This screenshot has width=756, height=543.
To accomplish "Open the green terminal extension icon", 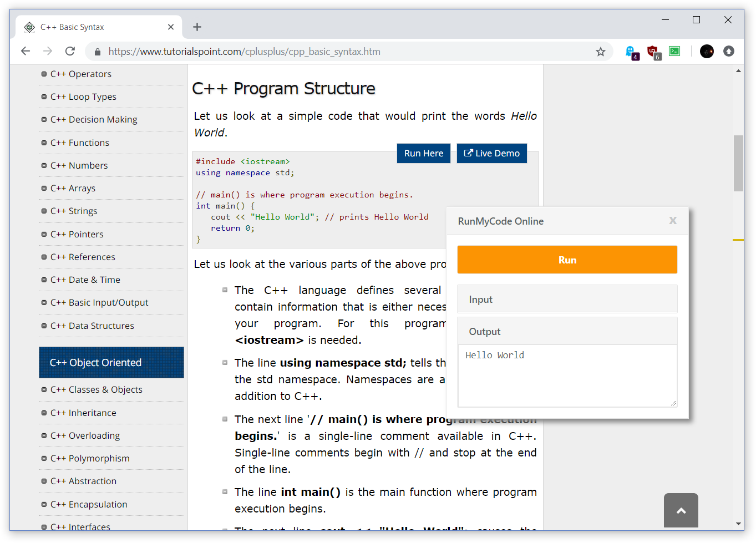I will [674, 52].
